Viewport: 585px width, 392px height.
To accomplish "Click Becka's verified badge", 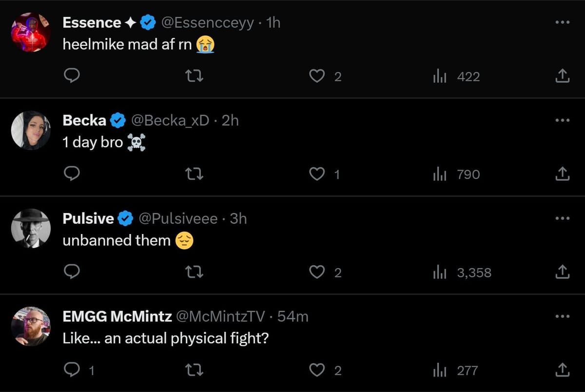I will [x=117, y=120].
